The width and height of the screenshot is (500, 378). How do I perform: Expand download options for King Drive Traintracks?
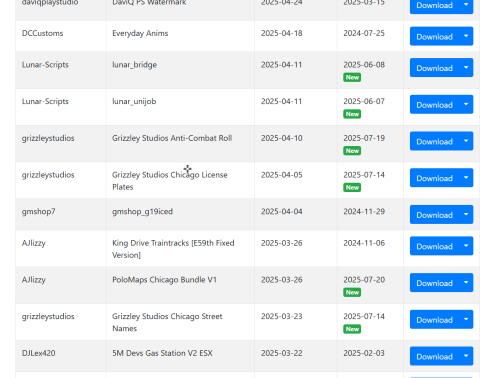[466, 246]
